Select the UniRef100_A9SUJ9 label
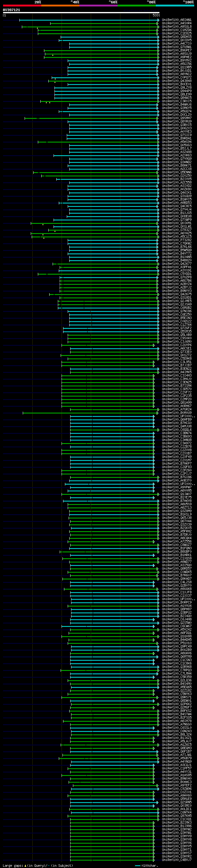This screenshot has height=868, width=197. click(176, 54)
